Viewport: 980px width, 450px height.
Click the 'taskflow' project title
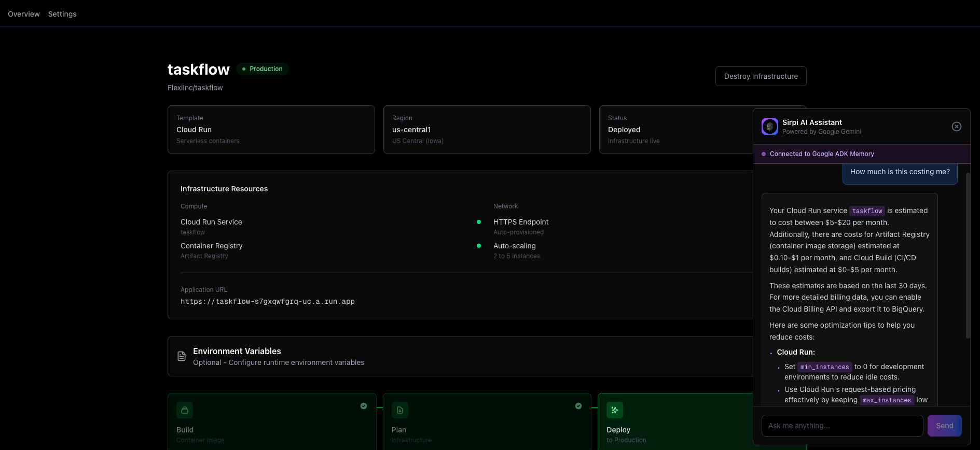click(x=198, y=69)
